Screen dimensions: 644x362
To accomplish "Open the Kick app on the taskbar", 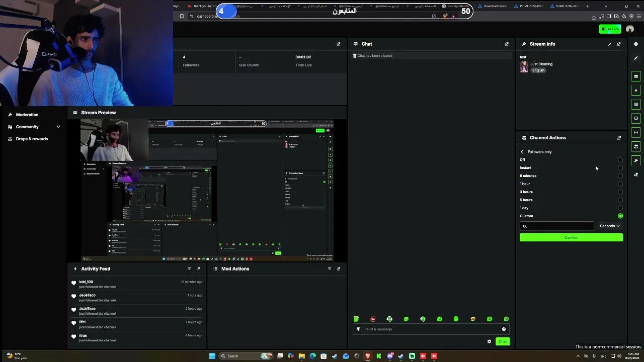I will click(379, 356).
